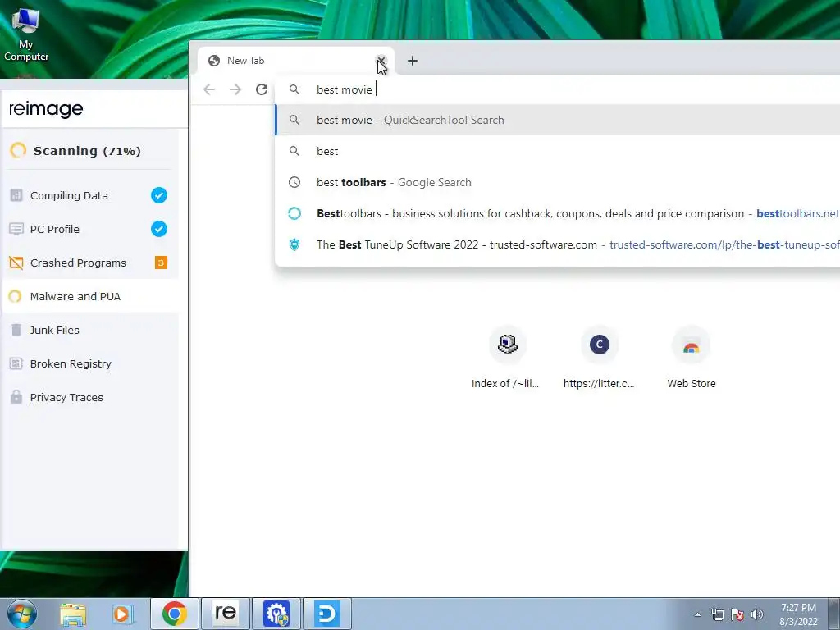The height and width of the screenshot is (630, 840).
Task: Click Crashed Programs orange 3 badge
Action: pyautogui.click(x=161, y=262)
